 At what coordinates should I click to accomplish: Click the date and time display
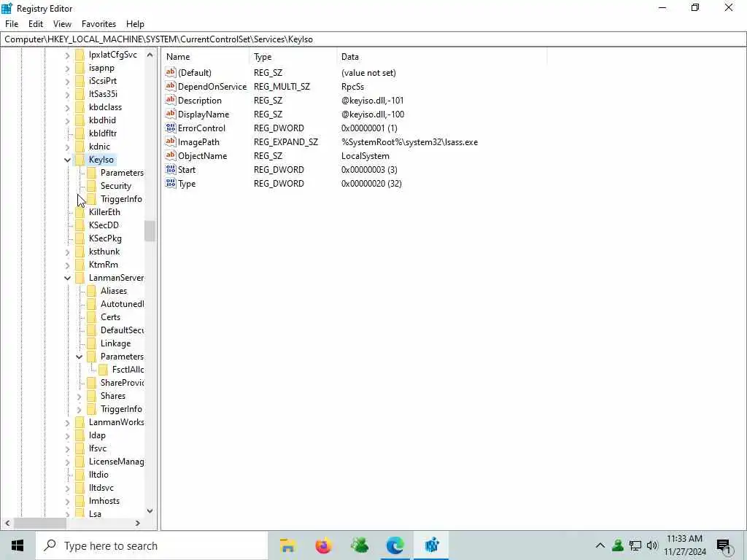click(x=684, y=545)
